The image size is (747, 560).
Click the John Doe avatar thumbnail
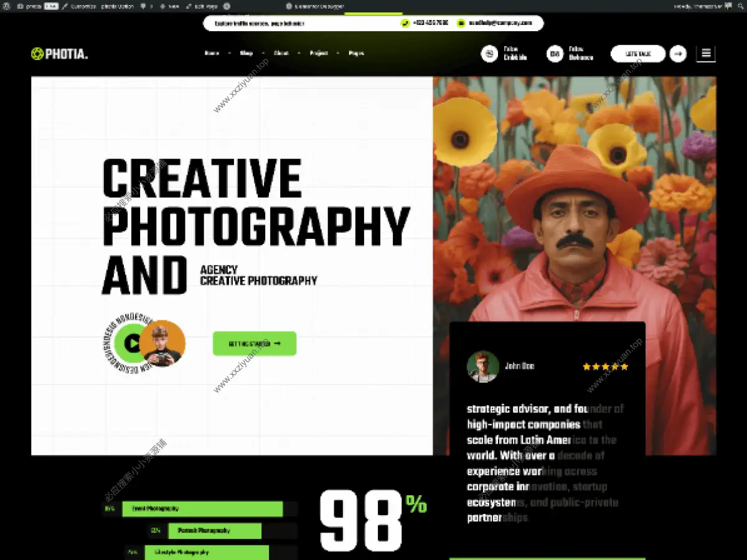point(482,366)
